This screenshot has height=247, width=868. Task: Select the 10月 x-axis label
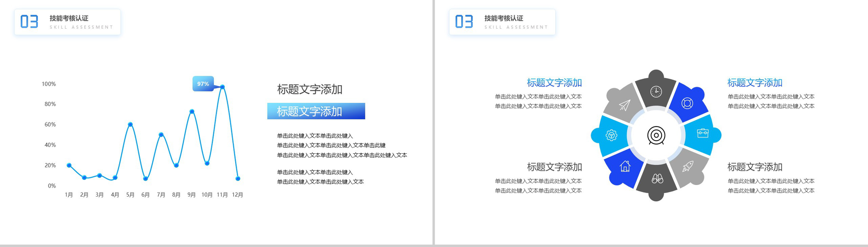point(207,195)
